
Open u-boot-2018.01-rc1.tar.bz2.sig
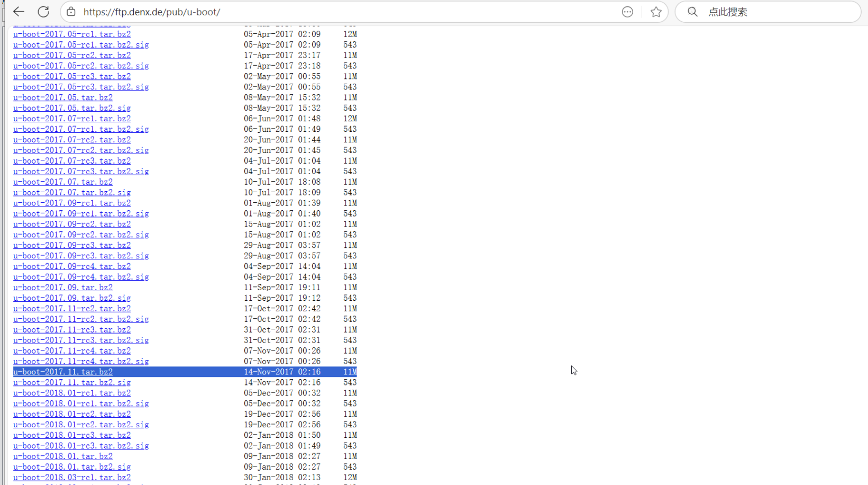(81, 404)
